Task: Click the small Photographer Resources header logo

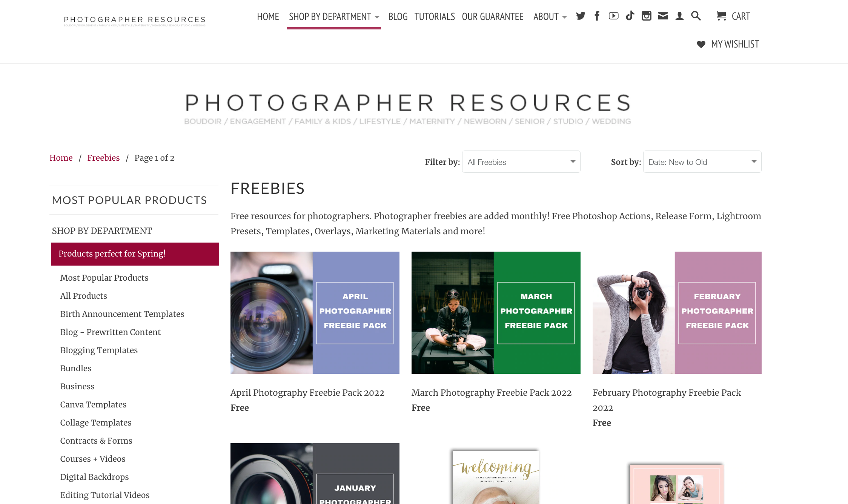Action: click(x=135, y=21)
